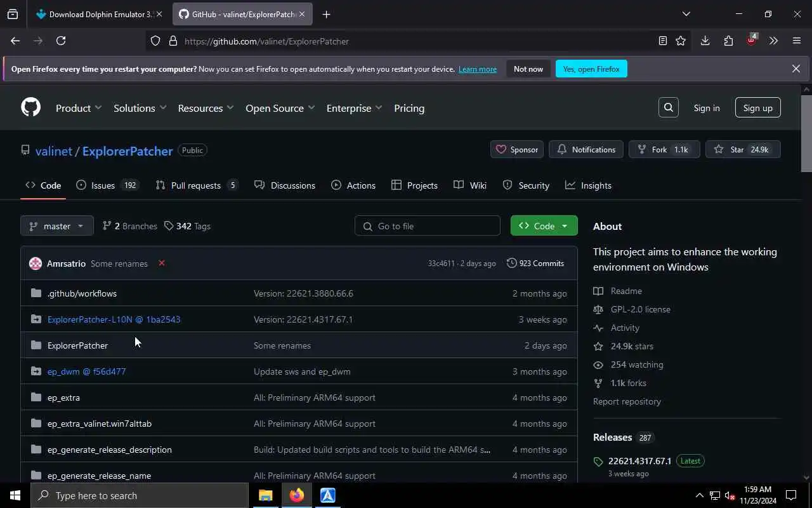This screenshot has width=812, height=508.
Task: Click the tracking protection shield icon
Action: tap(155, 41)
